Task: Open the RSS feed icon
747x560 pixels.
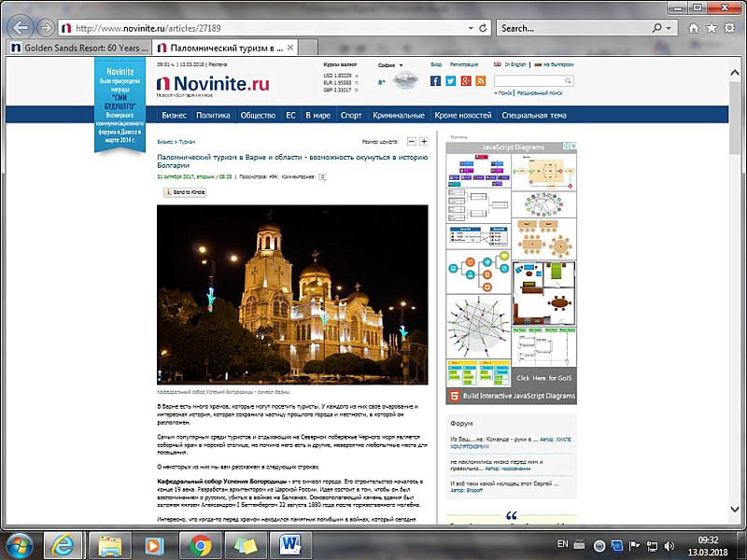Action: (x=480, y=81)
